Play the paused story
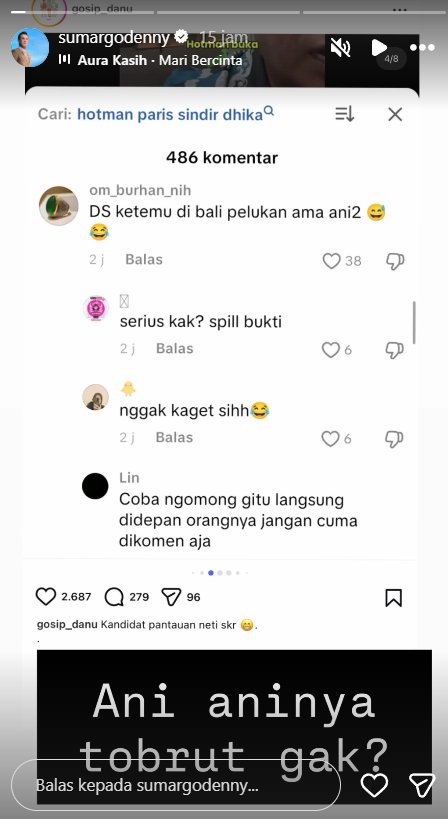 tap(379, 48)
